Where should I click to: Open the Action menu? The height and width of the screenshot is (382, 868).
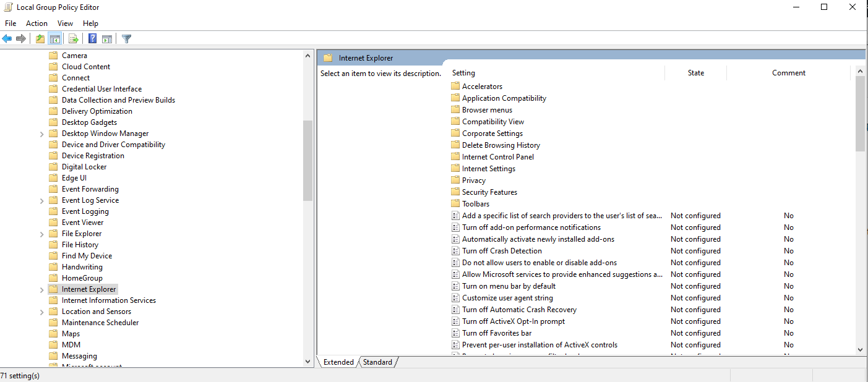[37, 23]
